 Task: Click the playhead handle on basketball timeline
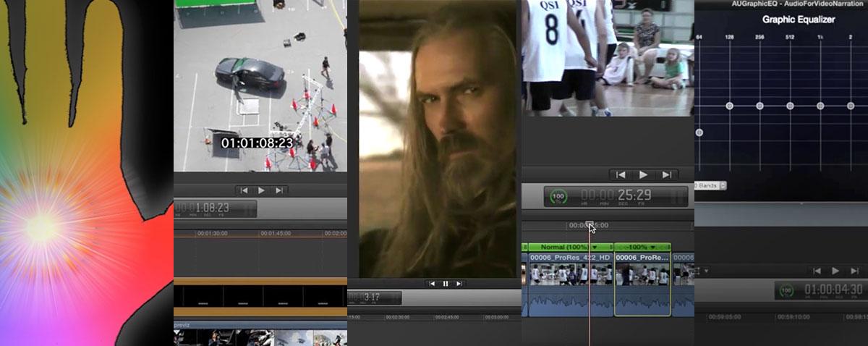(x=590, y=225)
